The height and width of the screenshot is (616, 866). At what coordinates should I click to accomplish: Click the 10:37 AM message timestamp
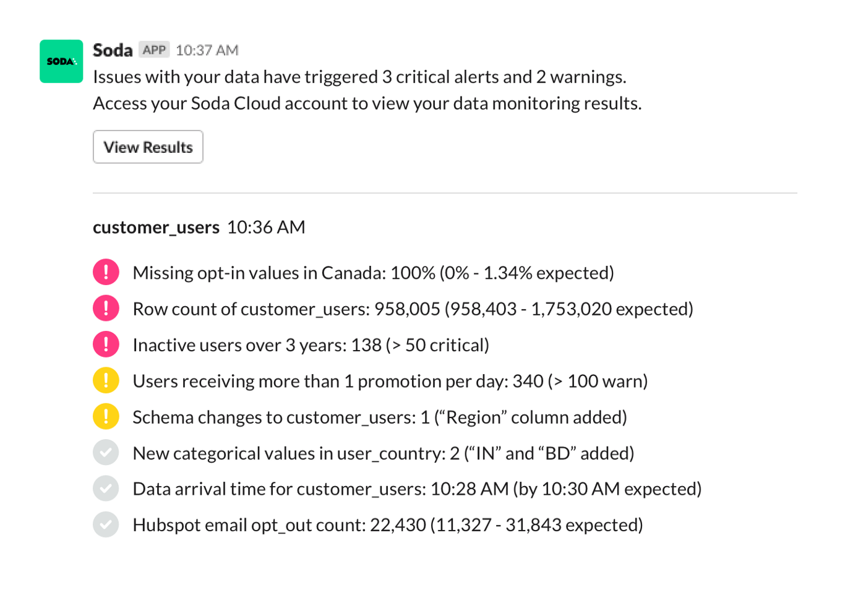click(207, 50)
